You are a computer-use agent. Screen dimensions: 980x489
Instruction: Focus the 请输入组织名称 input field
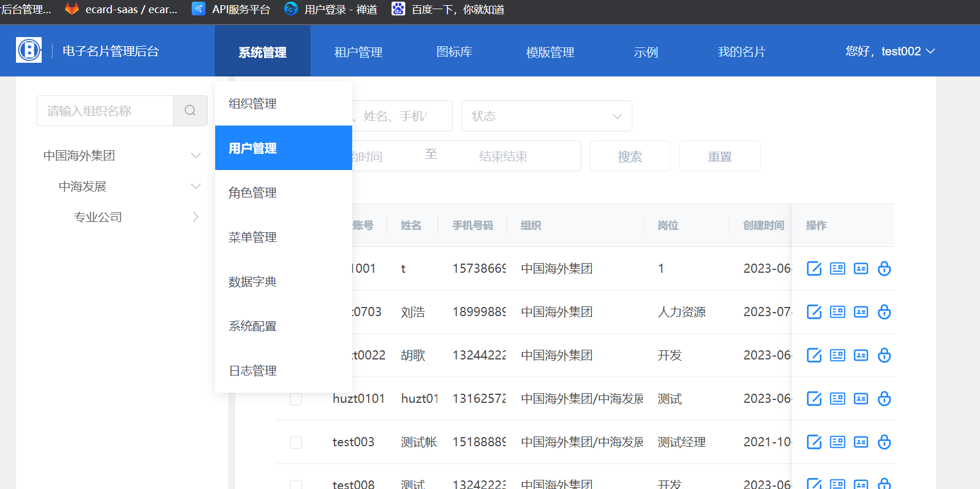105,111
